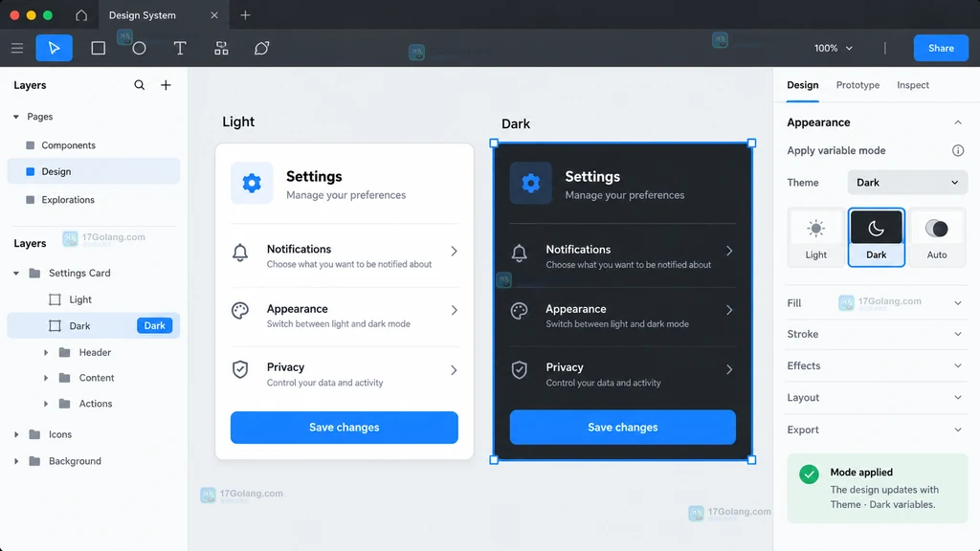The image size is (980, 551).
Task: Select the Rectangle frame tool
Action: pos(99,48)
